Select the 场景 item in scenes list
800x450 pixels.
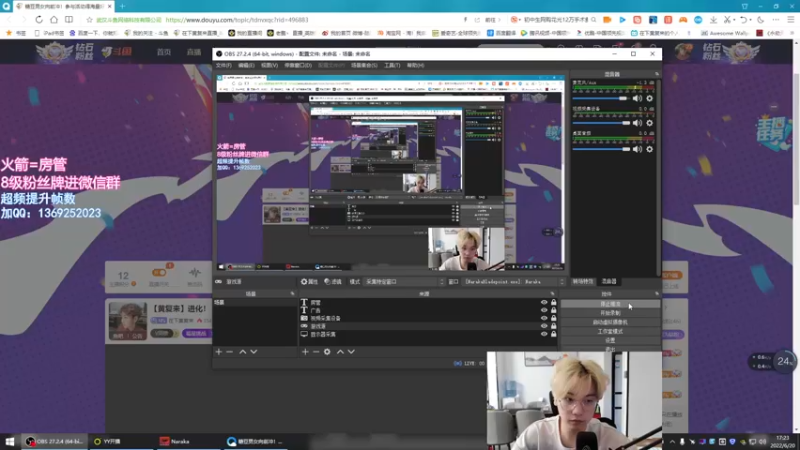coord(255,303)
